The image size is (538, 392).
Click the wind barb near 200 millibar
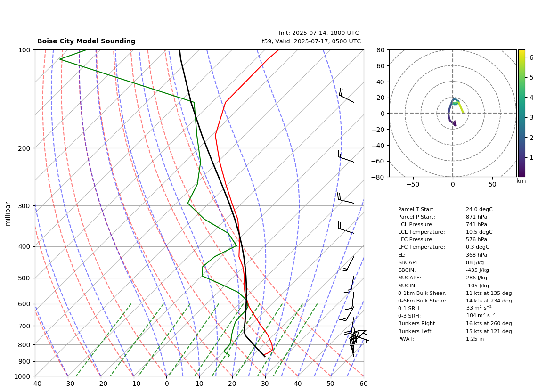pyautogui.click(x=346, y=156)
